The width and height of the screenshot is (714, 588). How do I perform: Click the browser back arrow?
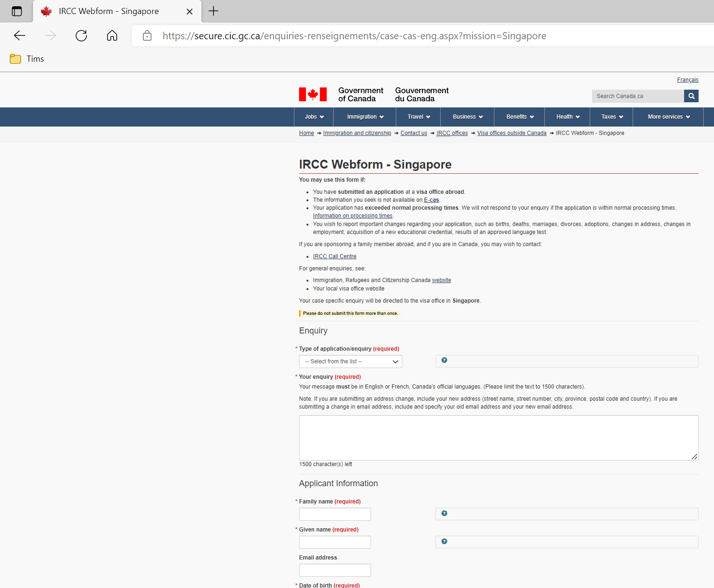[20, 35]
